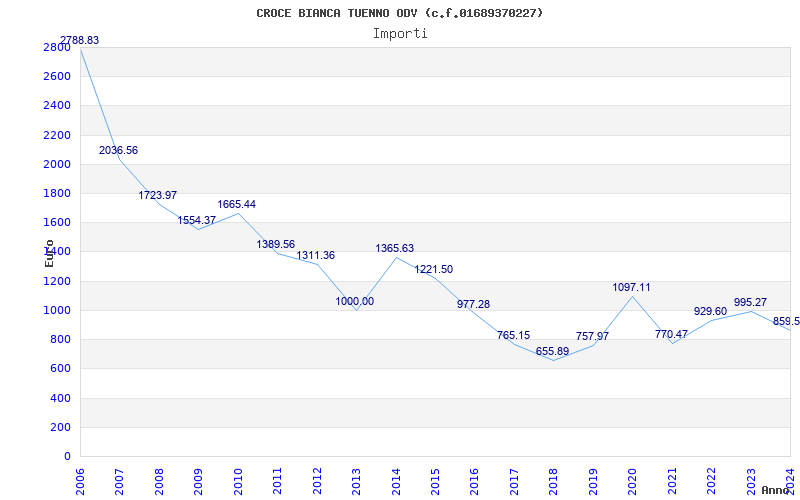Select the 655.89 data label
This screenshot has width=800, height=500.
[553, 352]
